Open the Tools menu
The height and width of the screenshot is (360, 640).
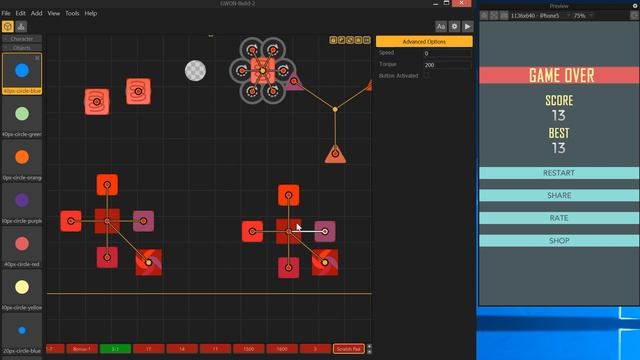(x=72, y=13)
